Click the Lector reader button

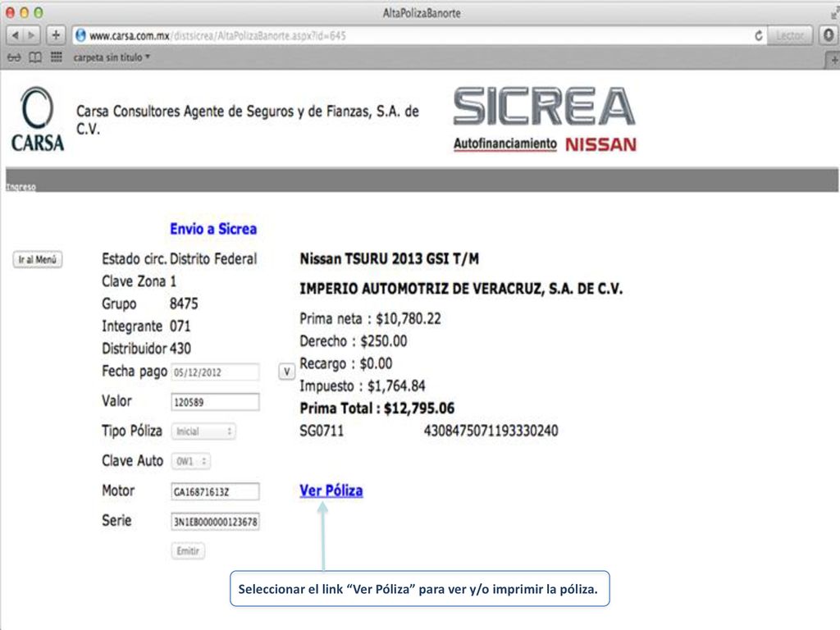(x=790, y=36)
